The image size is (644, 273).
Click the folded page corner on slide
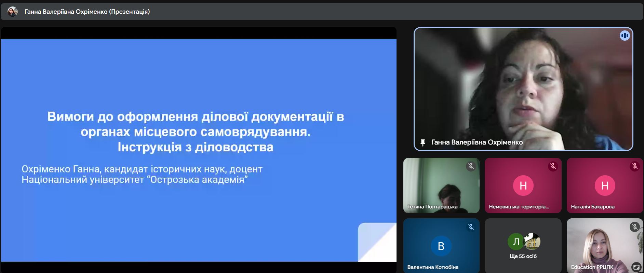(377, 242)
